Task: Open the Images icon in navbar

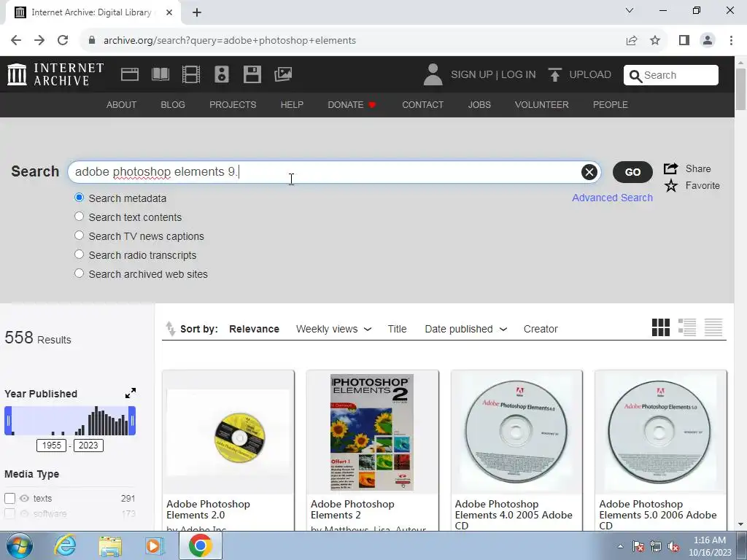Action: [x=283, y=74]
